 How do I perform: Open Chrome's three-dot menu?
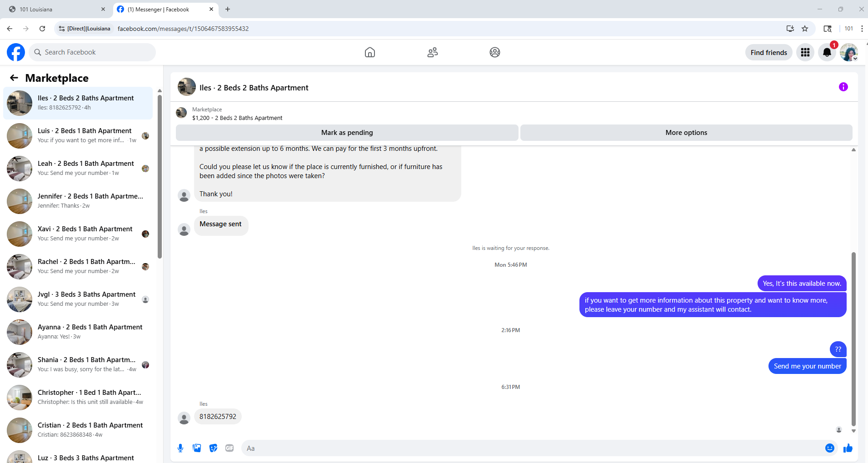click(x=862, y=29)
